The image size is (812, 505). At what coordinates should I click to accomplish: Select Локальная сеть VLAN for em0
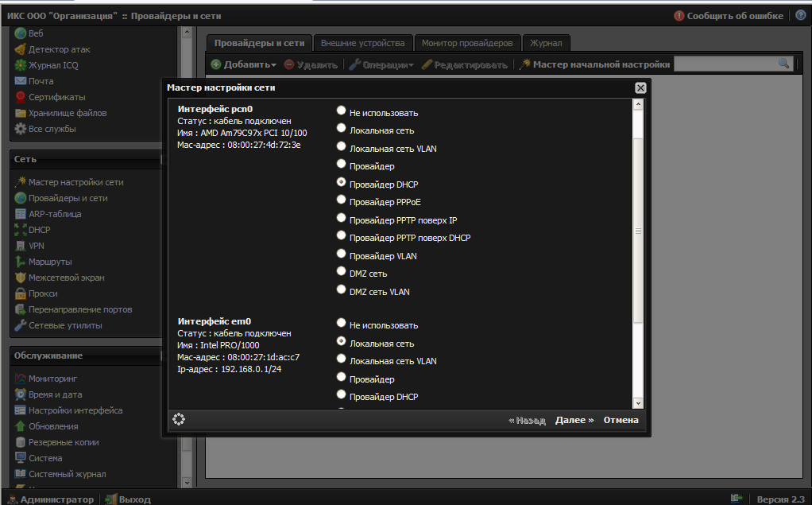coord(341,359)
